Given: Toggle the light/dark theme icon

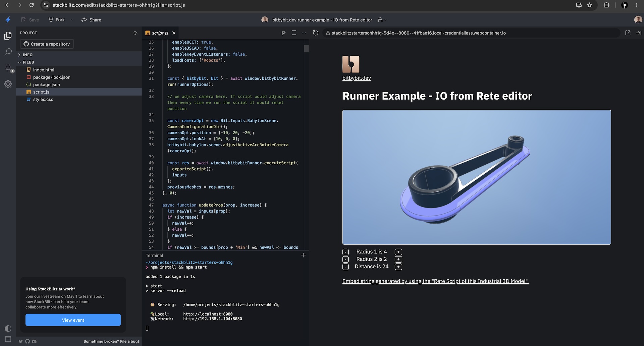Looking at the screenshot, I should pyautogui.click(x=8, y=328).
